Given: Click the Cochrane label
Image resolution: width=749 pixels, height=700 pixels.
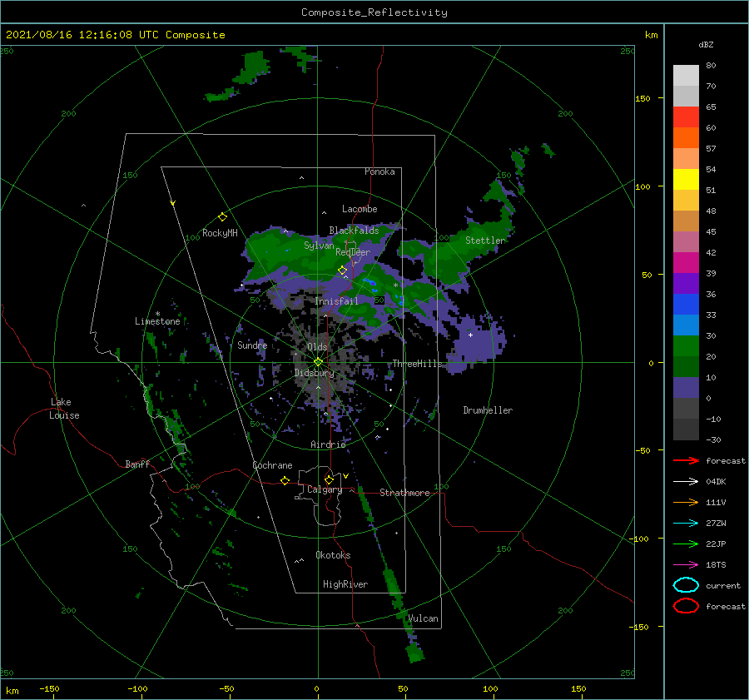Looking at the screenshot, I should 272,465.
